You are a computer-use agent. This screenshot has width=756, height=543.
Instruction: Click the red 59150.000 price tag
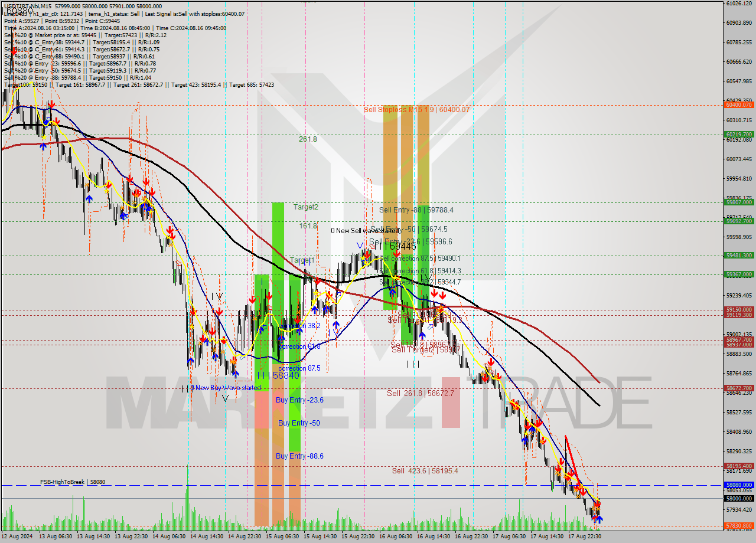point(738,309)
